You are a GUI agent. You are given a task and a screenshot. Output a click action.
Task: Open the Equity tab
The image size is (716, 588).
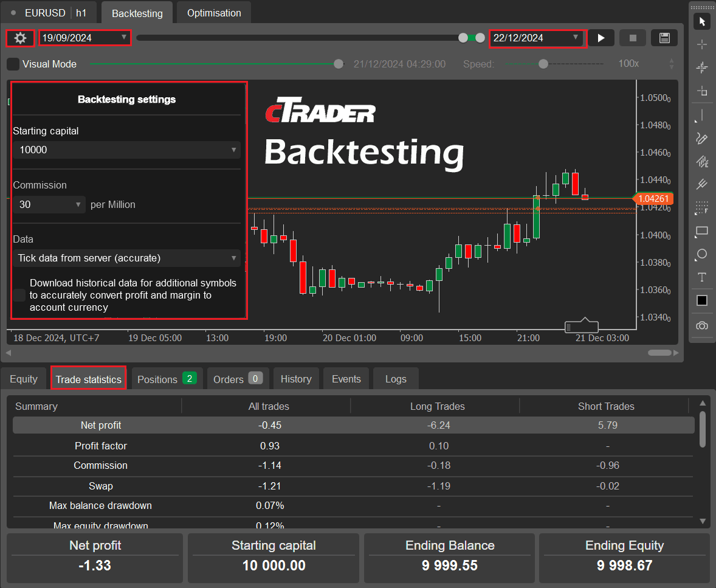pyautogui.click(x=23, y=379)
